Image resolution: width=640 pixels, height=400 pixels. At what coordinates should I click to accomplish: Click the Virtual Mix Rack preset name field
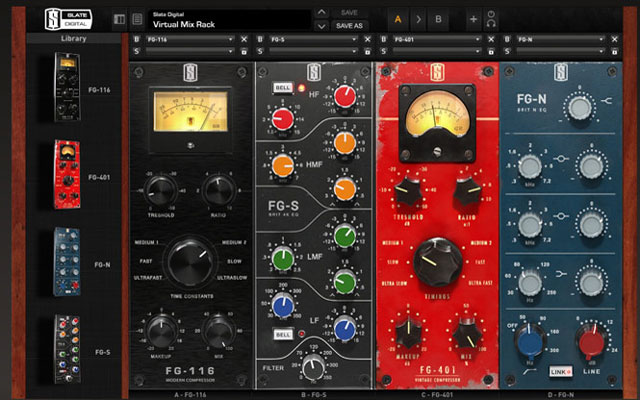pos(230,20)
